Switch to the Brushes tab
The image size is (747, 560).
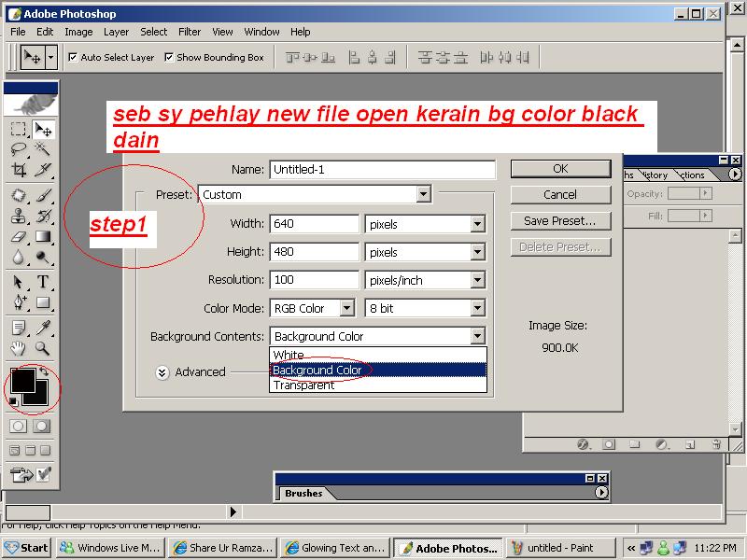(x=303, y=494)
